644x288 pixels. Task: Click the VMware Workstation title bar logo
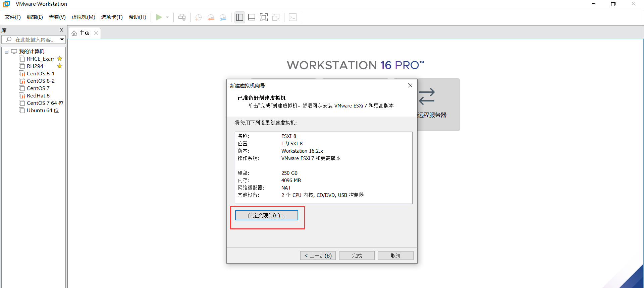pyautogui.click(x=6, y=4)
